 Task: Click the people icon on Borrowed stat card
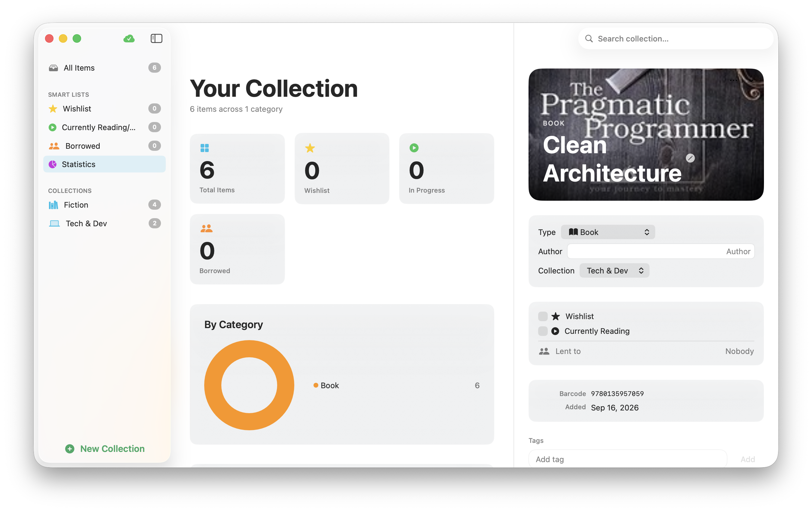point(206,228)
